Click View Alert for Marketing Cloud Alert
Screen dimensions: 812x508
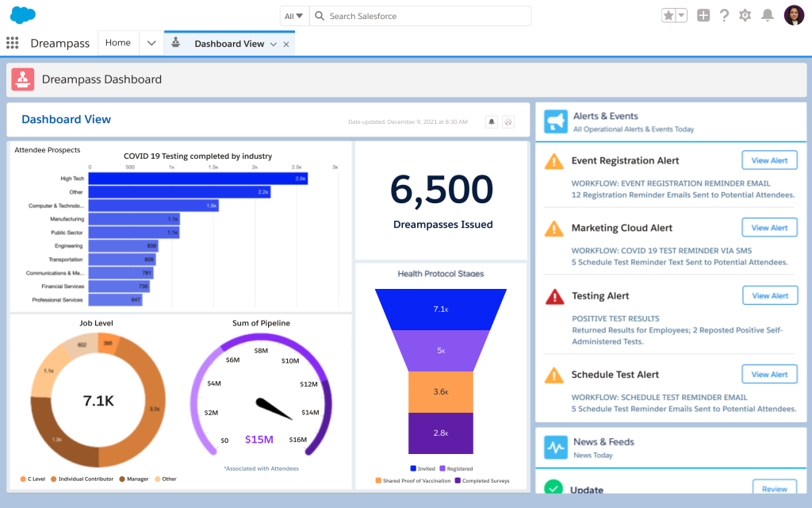pyautogui.click(x=769, y=228)
